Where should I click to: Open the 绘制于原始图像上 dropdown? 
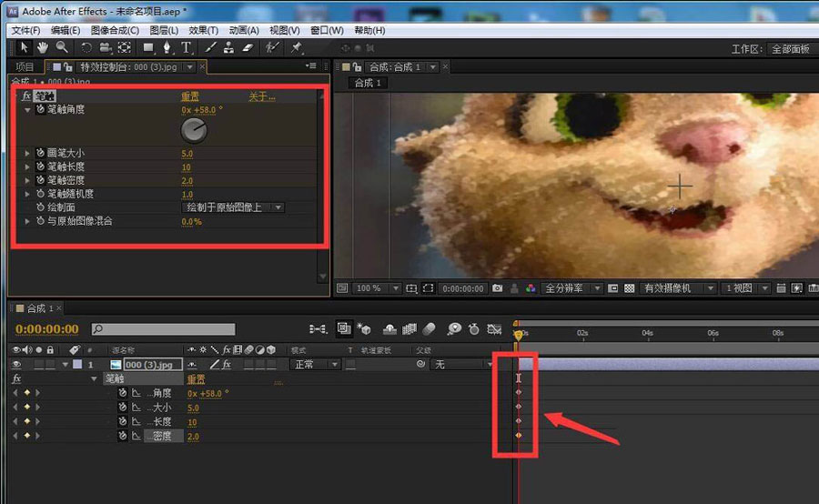point(234,207)
